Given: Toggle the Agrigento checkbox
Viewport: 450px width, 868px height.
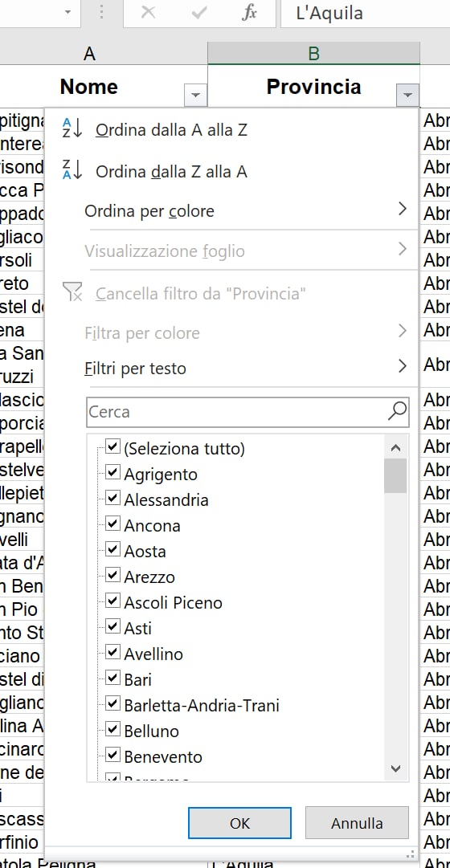Looking at the screenshot, I should [112, 472].
